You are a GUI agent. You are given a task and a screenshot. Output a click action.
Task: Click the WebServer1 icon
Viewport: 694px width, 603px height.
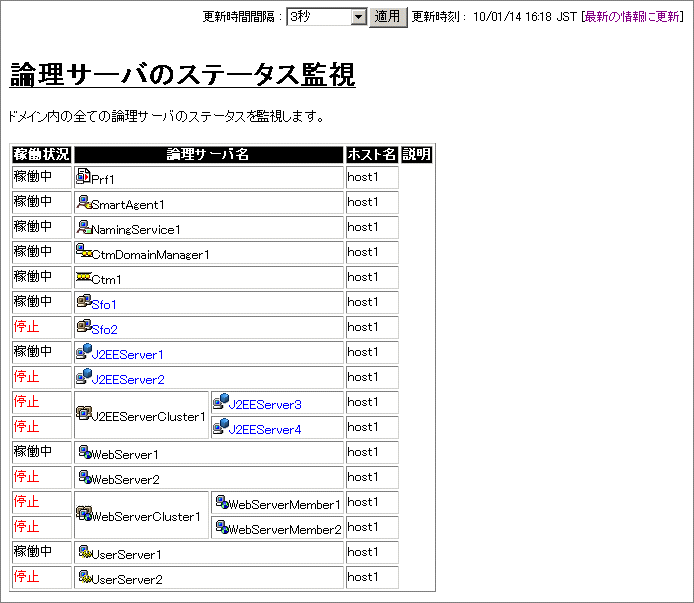(x=85, y=452)
